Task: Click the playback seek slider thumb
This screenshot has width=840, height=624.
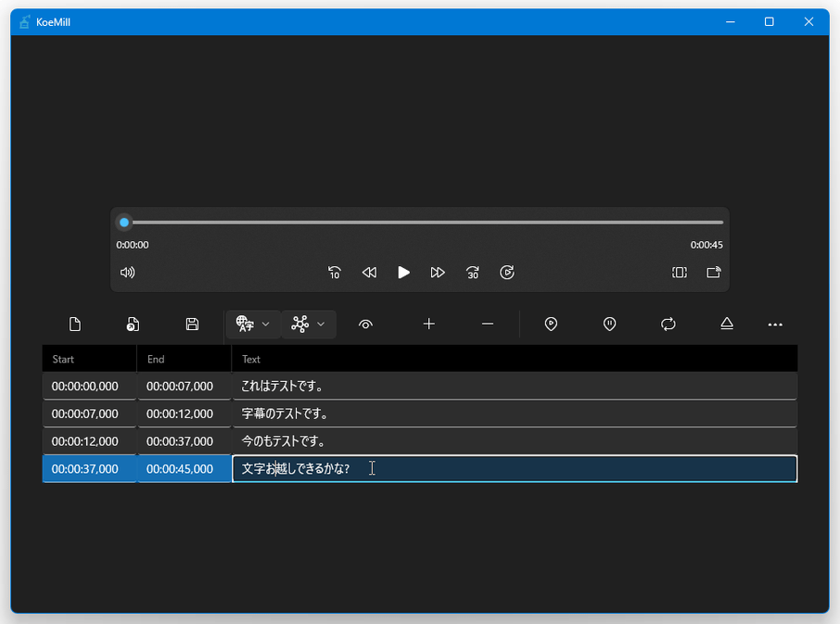Action: tap(124, 223)
